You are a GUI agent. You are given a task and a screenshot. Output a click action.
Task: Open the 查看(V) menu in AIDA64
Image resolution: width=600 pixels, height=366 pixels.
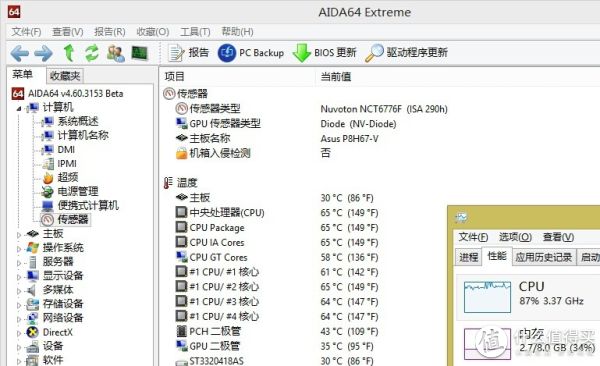[x=68, y=32]
